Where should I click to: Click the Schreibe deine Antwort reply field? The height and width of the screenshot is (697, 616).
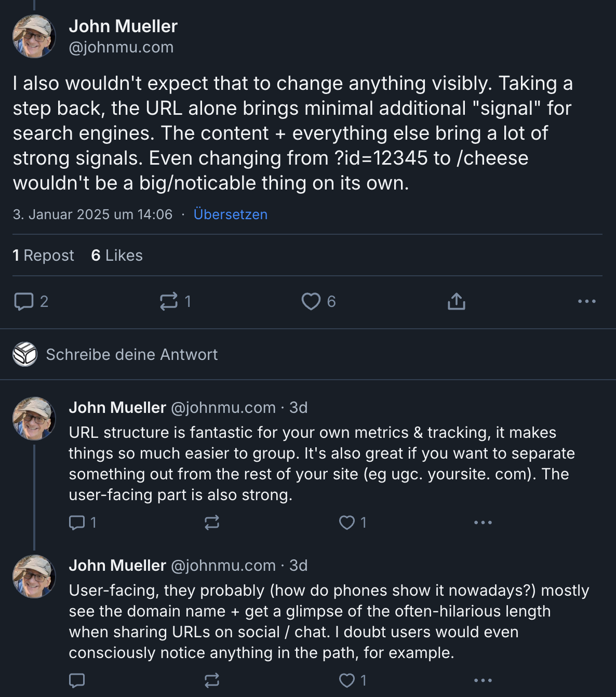(x=132, y=355)
